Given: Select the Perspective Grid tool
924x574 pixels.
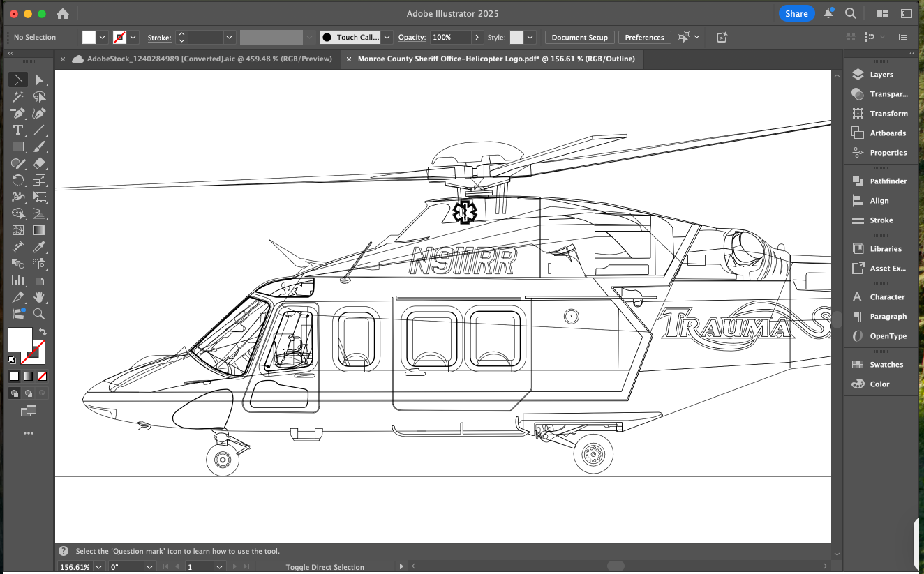Looking at the screenshot, I should [x=39, y=214].
